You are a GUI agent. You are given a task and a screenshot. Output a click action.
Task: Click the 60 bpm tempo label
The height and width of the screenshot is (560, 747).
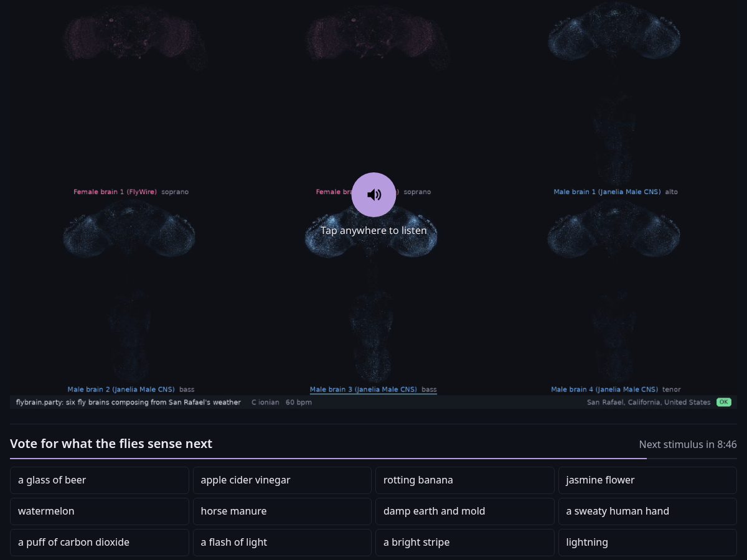299,403
